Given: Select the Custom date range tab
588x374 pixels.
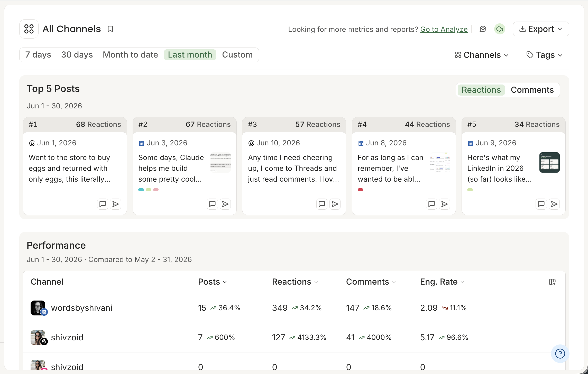Looking at the screenshot, I should coord(237,55).
